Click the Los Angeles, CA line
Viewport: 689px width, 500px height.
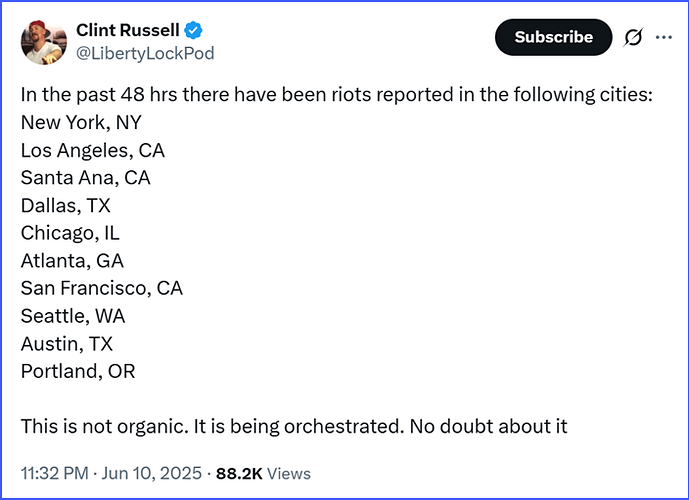click(93, 150)
